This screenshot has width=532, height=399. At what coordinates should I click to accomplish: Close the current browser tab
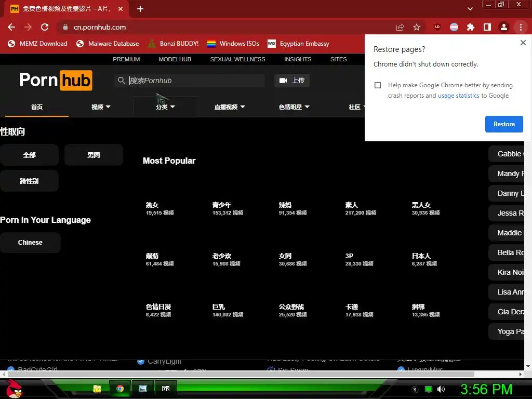tap(121, 9)
